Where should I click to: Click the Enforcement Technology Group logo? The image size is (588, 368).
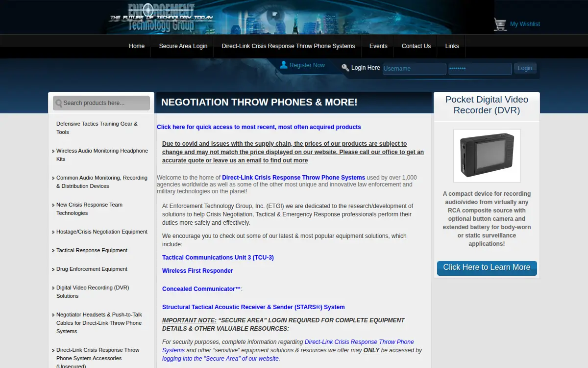pyautogui.click(x=162, y=17)
